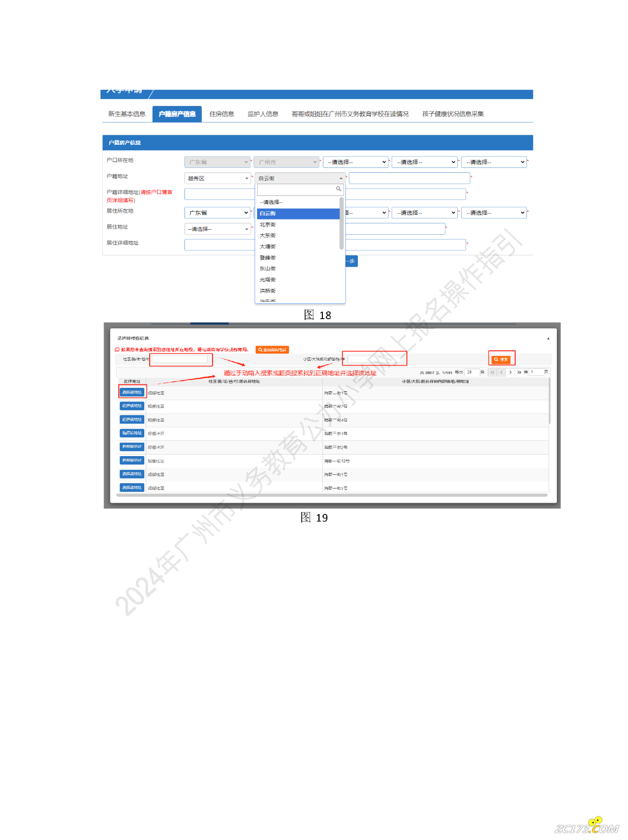The height and width of the screenshot is (840, 628).
Task: Click the text field right of the 白云街 dropdown
Action: 409,178
